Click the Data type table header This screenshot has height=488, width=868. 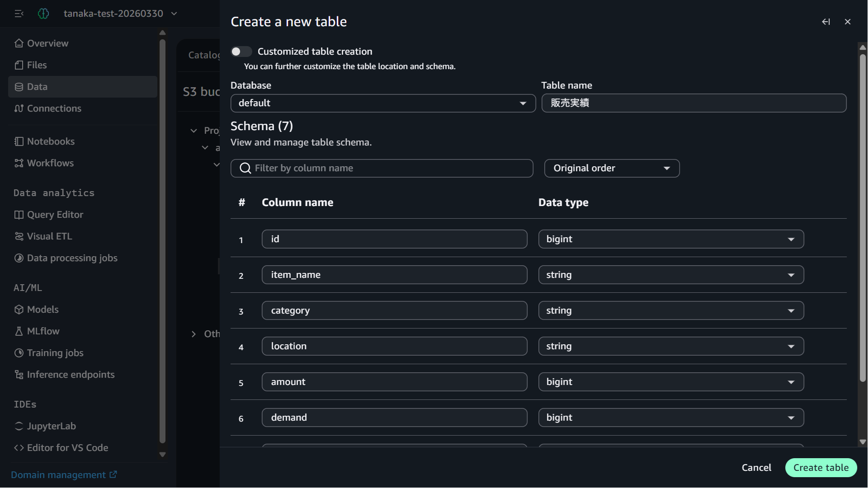pos(563,202)
